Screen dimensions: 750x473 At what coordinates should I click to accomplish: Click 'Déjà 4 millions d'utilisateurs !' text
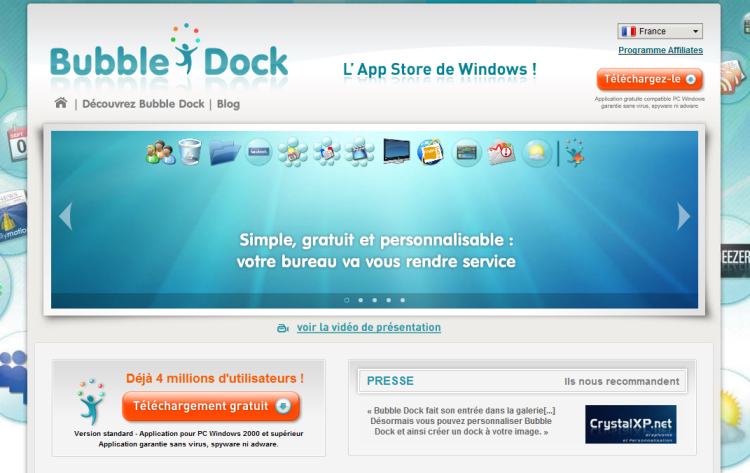coord(215,378)
